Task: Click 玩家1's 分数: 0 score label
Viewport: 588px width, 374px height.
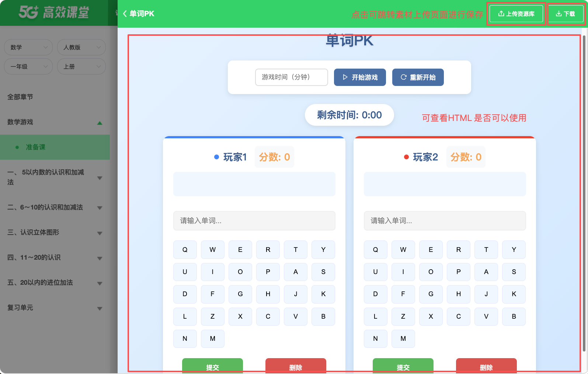Action: 274,157
